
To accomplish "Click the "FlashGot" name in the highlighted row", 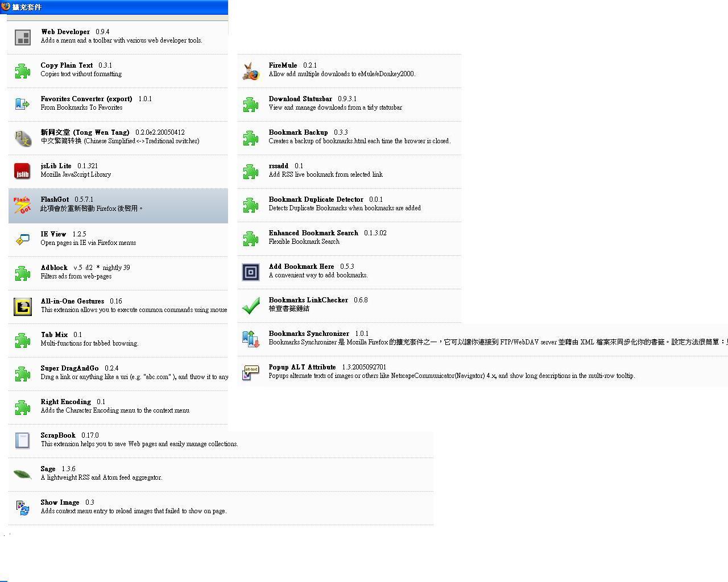I will coord(55,199).
